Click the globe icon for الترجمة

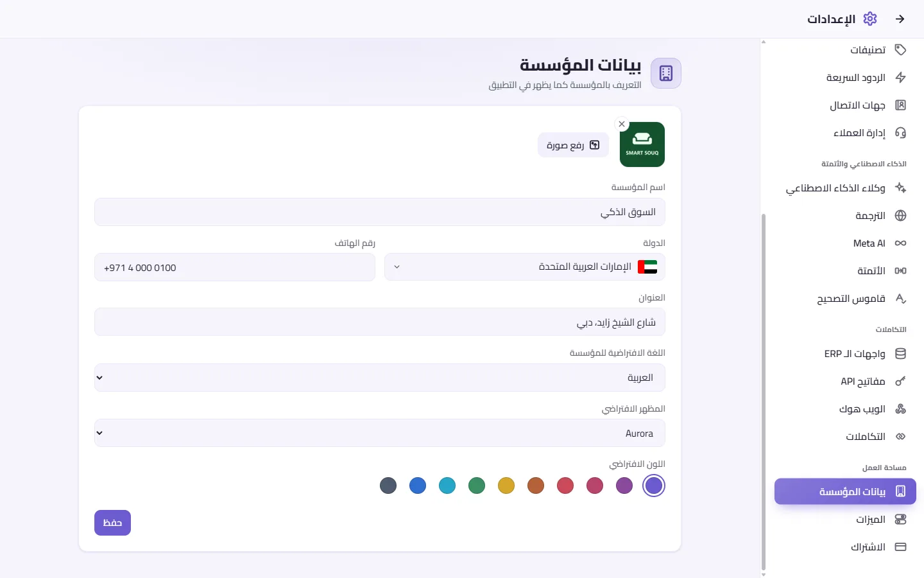pyautogui.click(x=900, y=215)
